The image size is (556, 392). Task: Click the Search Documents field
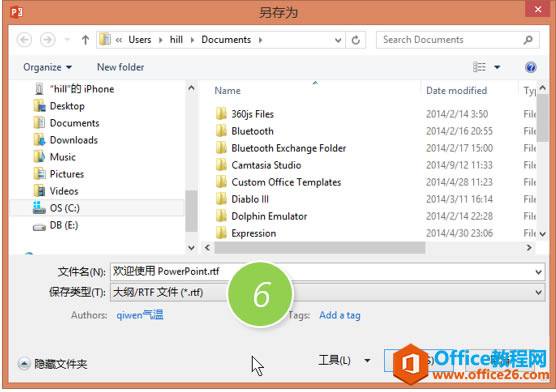point(450,40)
